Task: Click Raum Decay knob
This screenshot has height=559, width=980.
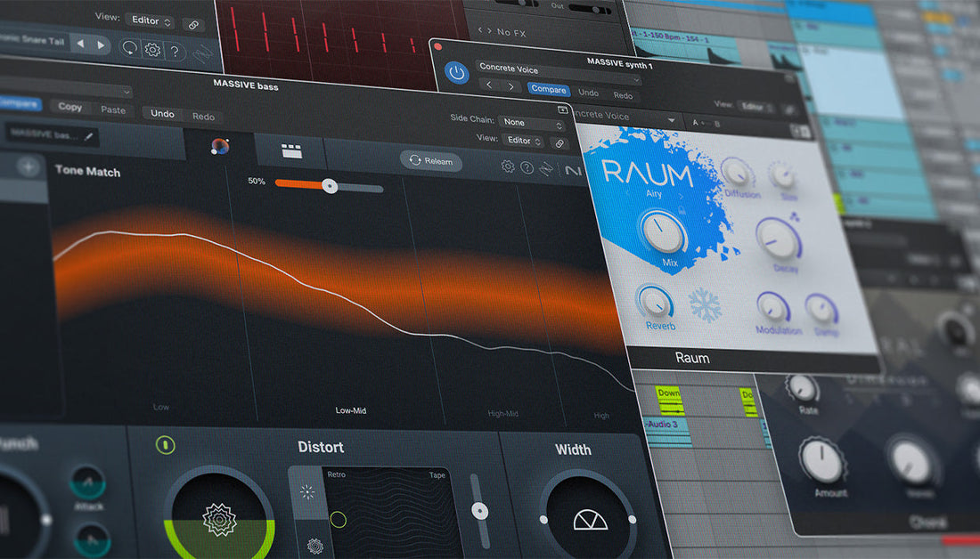Action: [x=779, y=239]
